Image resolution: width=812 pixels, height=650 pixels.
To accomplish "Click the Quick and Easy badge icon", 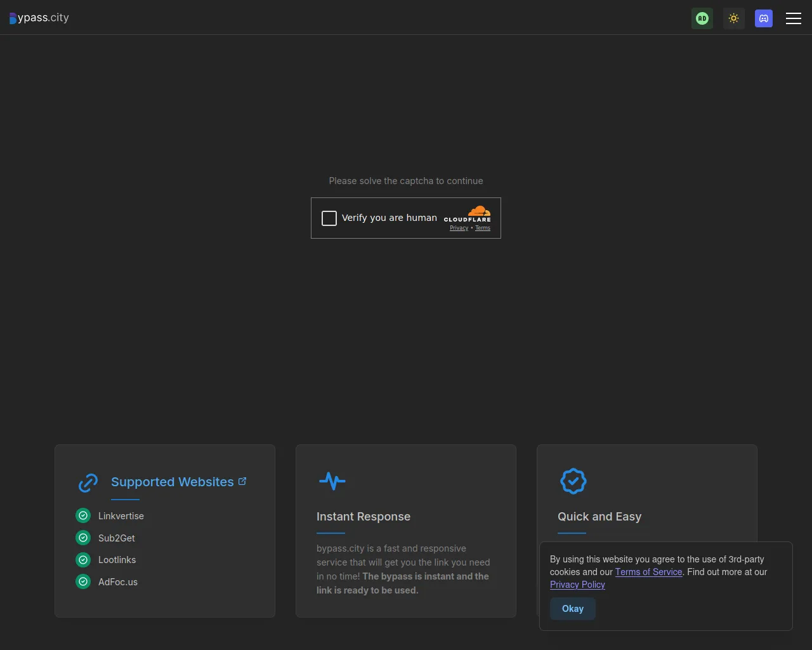I will tap(573, 481).
